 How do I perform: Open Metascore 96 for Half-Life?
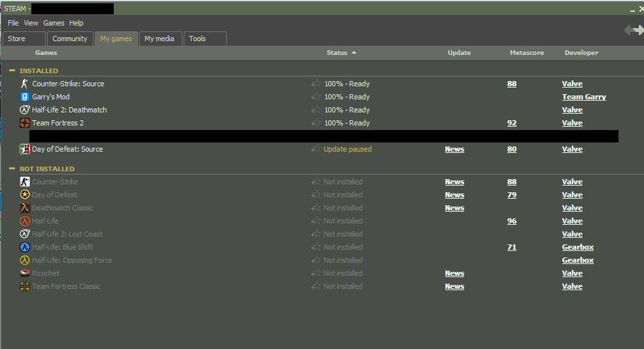pos(512,221)
